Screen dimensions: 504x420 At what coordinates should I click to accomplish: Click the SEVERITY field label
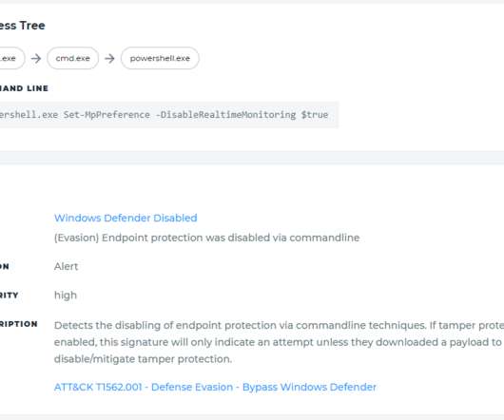click(x=9, y=296)
